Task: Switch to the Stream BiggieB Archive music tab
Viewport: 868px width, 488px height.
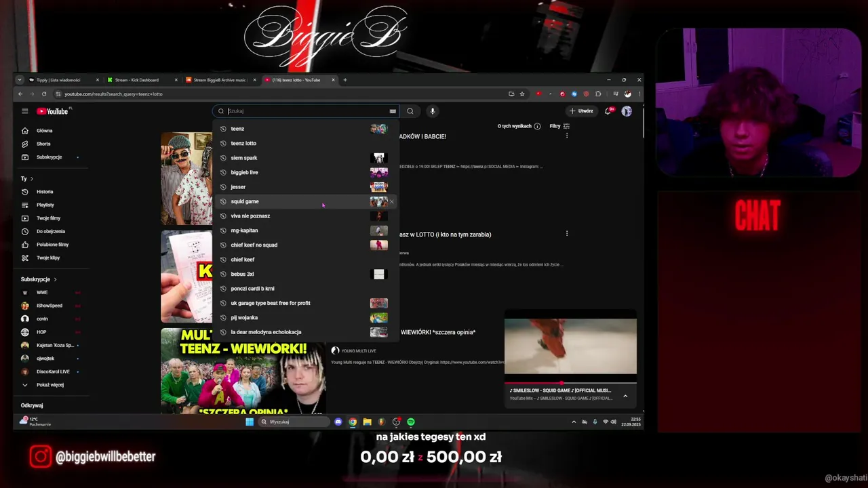Action: pos(220,80)
